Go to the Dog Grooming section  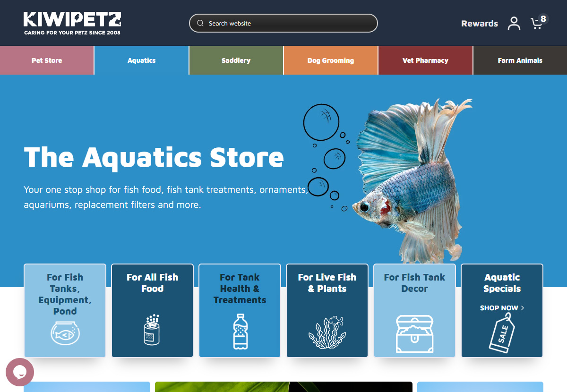[x=331, y=60]
